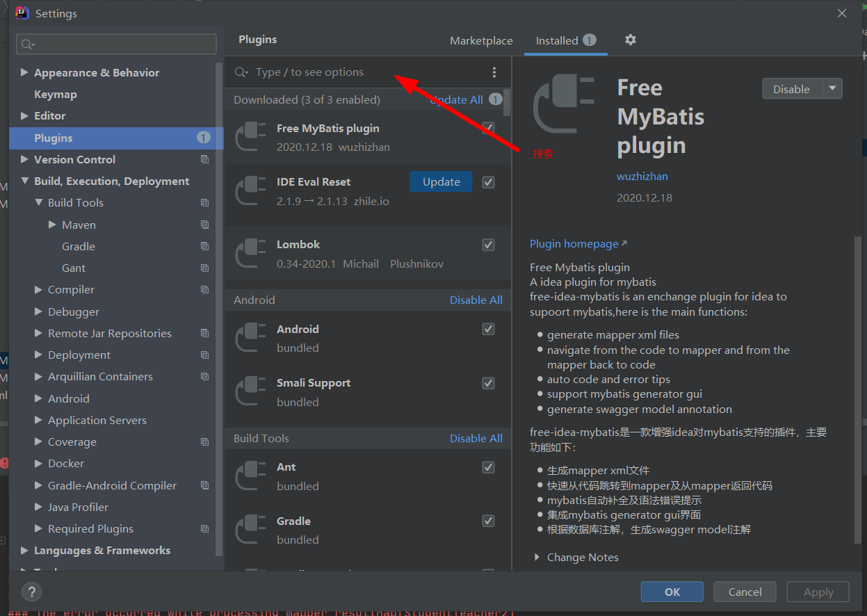Open the wuzhizhan vendor link
Image resolution: width=867 pixels, height=616 pixels.
coord(642,176)
